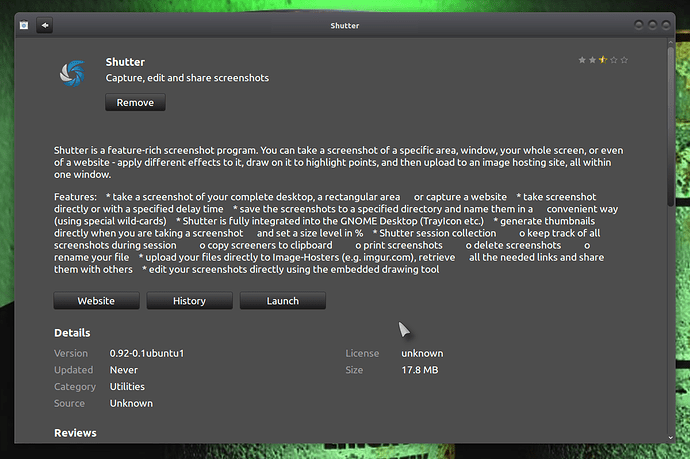This screenshot has height=459, width=690.
Task: Click the first window control button in the title bar
Action: point(639,25)
